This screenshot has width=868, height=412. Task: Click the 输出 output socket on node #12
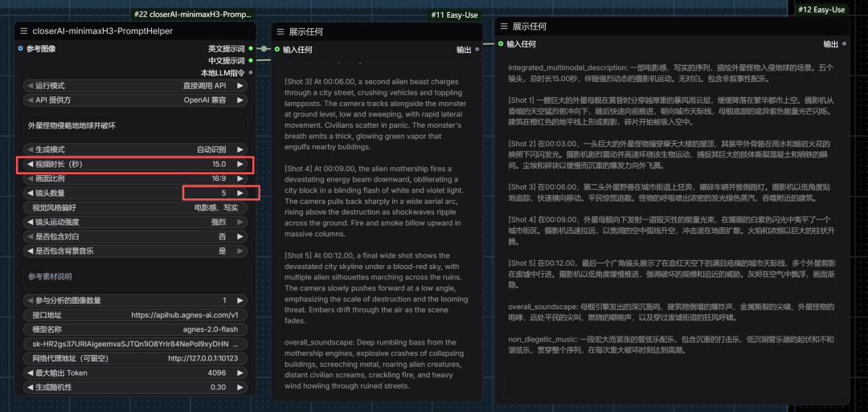coord(844,43)
